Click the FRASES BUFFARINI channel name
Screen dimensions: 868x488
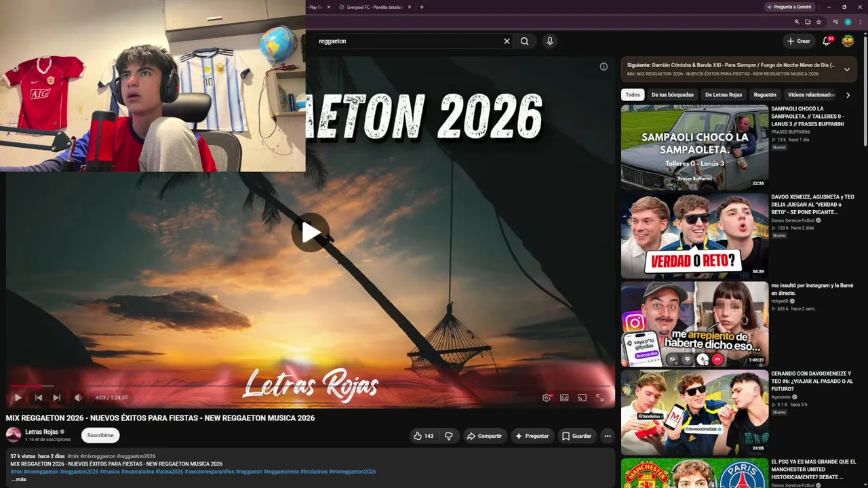pyautogui.click(x=791, y=132)
